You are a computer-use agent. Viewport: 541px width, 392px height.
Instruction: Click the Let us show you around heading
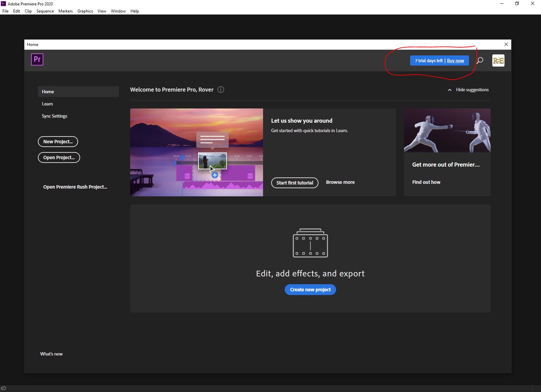[302, 121]
